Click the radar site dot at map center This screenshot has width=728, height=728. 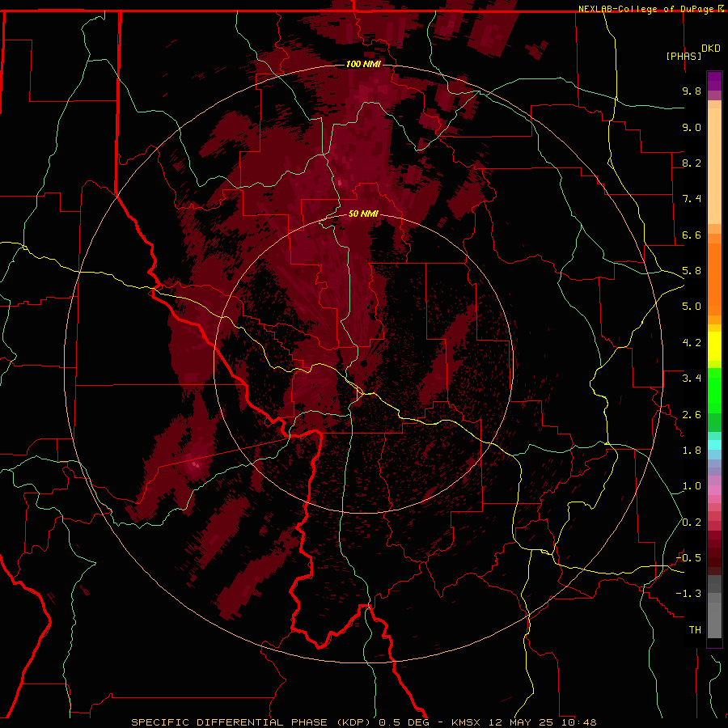363,363
